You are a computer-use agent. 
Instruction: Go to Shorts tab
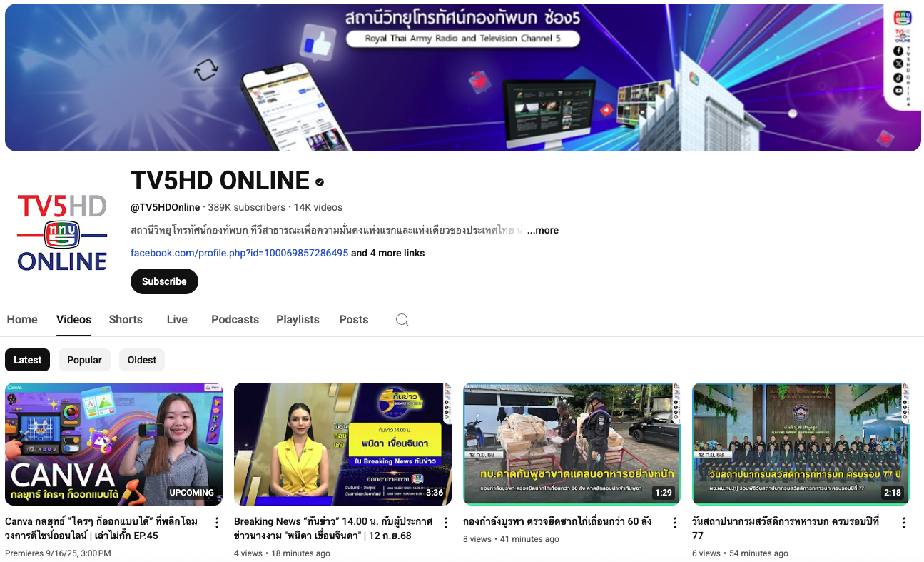(x=126, y=320)
